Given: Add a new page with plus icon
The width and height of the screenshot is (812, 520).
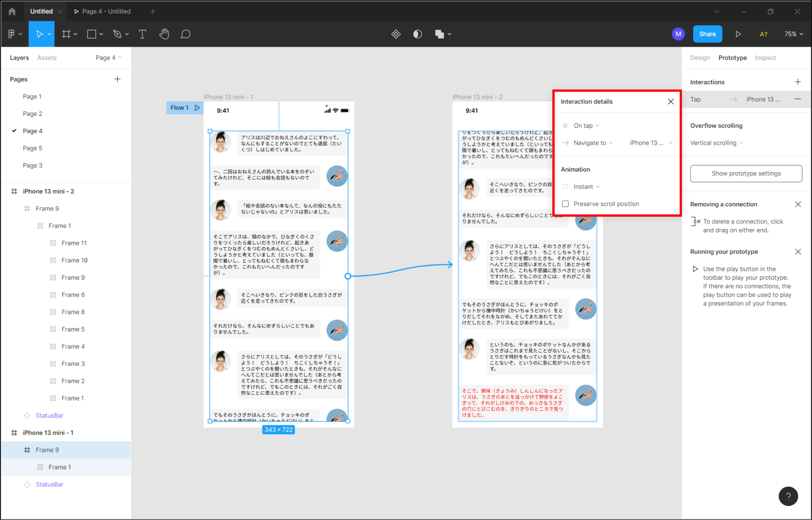Looking at the screenshot, I should pyautogui.click(x=117, y=79).
